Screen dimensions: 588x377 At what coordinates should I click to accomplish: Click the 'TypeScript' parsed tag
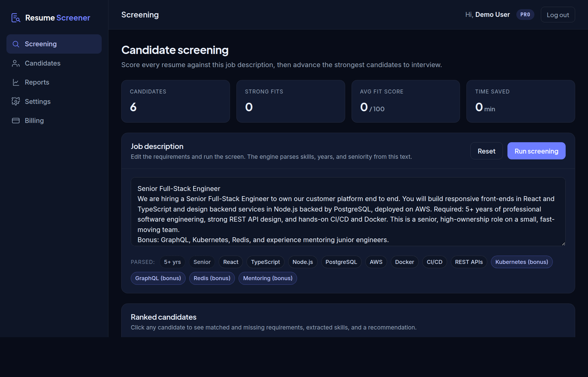[x=265, y=262]
